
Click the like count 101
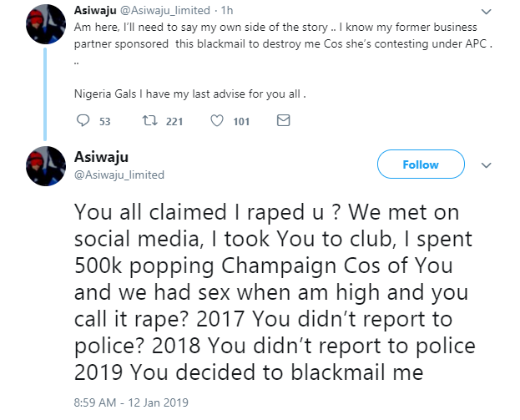[241, 122]
